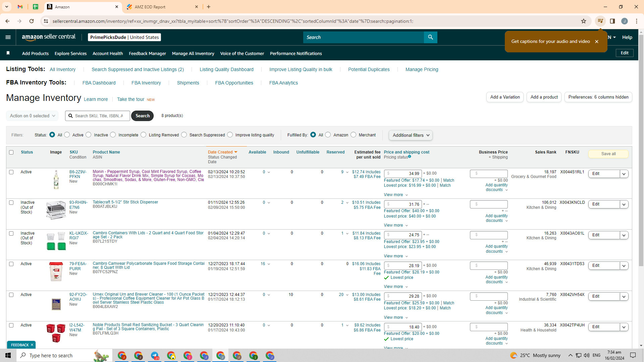Screen dimensions: 644x362
Task: Expand the Additional filters dropdown
Action: 411,135
